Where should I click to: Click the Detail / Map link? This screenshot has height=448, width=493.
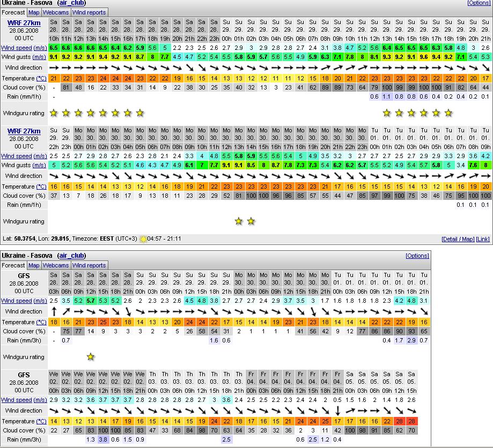tap(458, 238)
